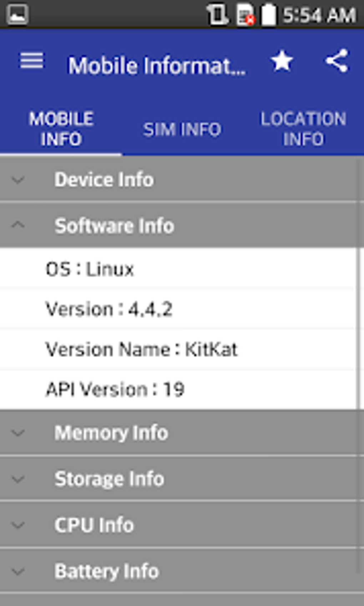Open the hamburger navigation menu

[32, 61]
